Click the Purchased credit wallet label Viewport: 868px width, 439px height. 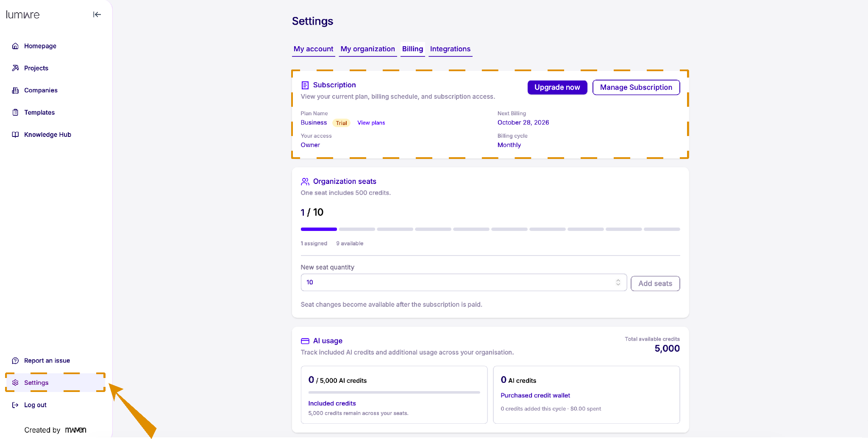click(535, 395)
